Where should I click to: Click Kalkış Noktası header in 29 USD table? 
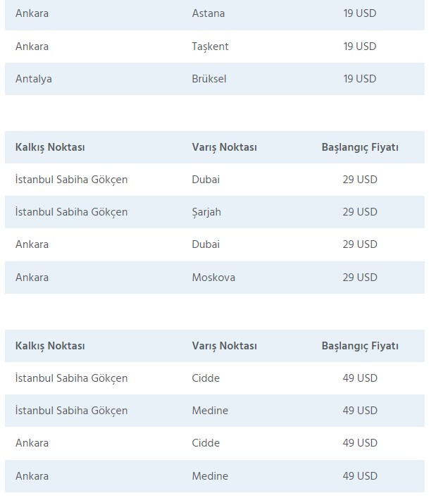click(x=50, y=147)
